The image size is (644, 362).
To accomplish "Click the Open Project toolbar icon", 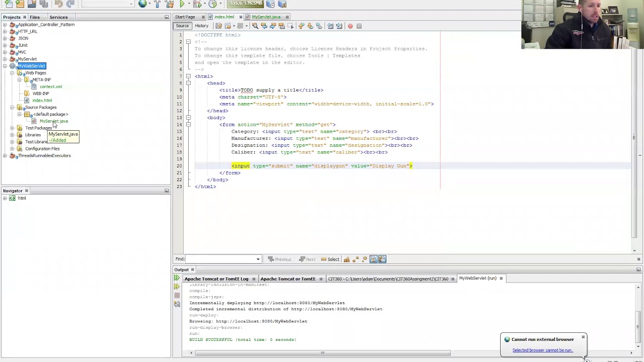I will pos(32,4).
